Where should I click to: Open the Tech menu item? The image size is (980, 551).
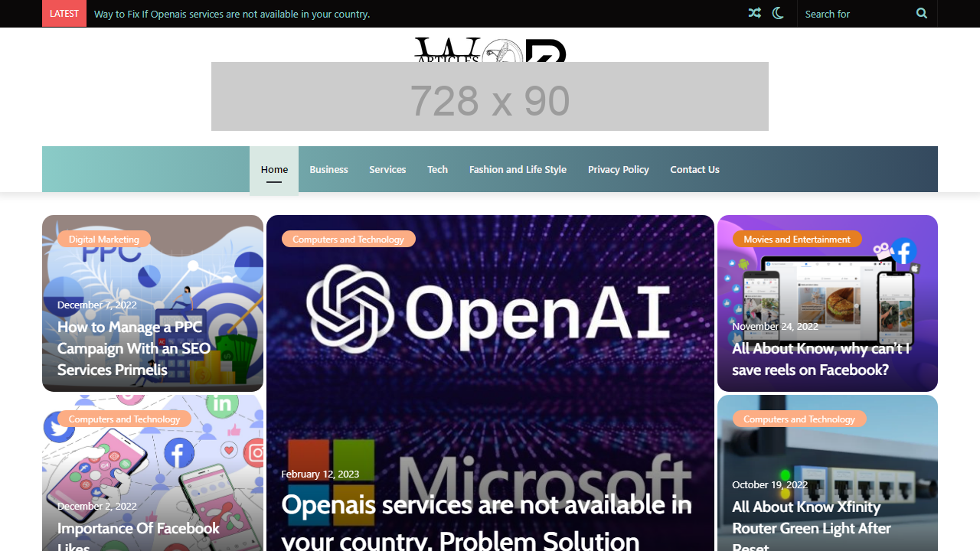(x=437, y=170)
